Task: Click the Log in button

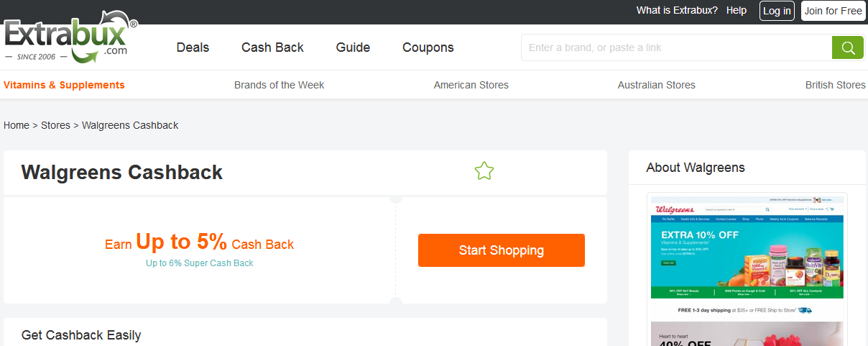Action: 777,11
